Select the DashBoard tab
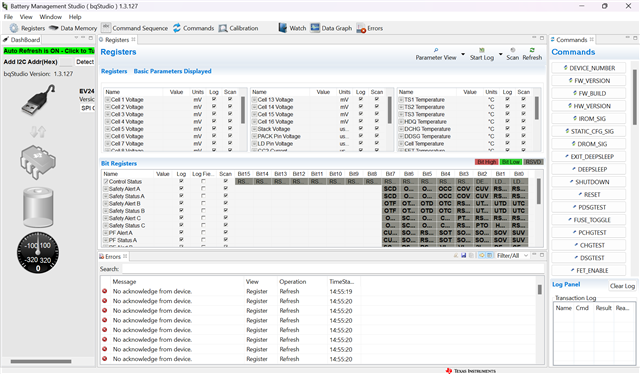Viewport: 640px width, 374px height. (x=21, y=40)
